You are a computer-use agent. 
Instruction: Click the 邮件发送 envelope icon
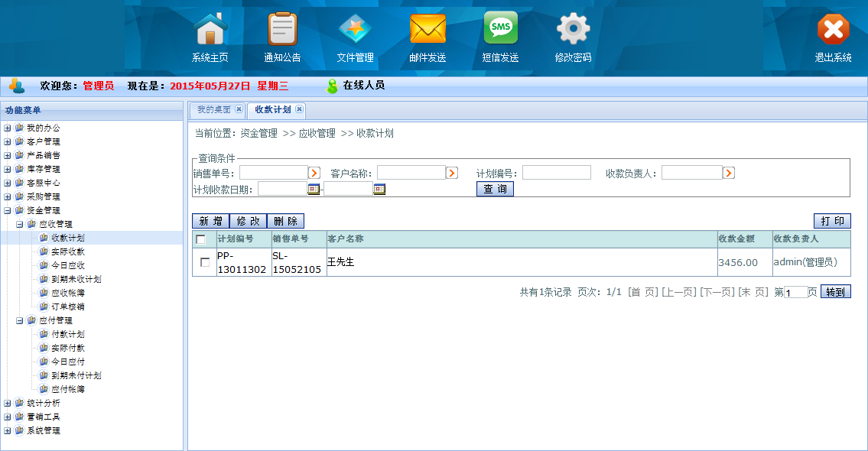[427, 30]
